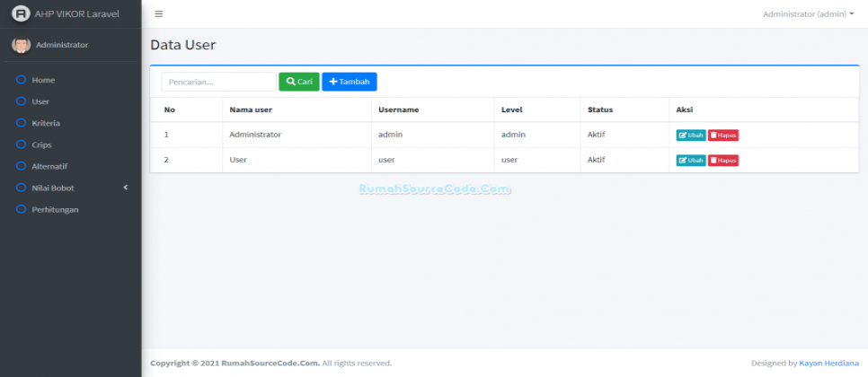Click the Pencarian search field
Image resolution: width=868 pixels, height=377 pixels.
coord(218,82)
